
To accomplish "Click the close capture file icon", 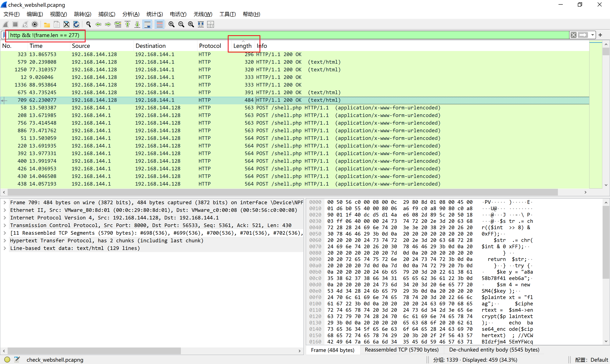I will pos(66,24).
